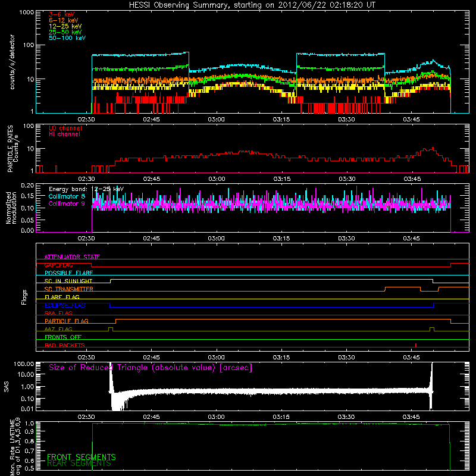Click the Mon. Rate LIVETIME axis title
Image resolution: width=476 pixels, height=476 pixels.
[x=15, y=447]
